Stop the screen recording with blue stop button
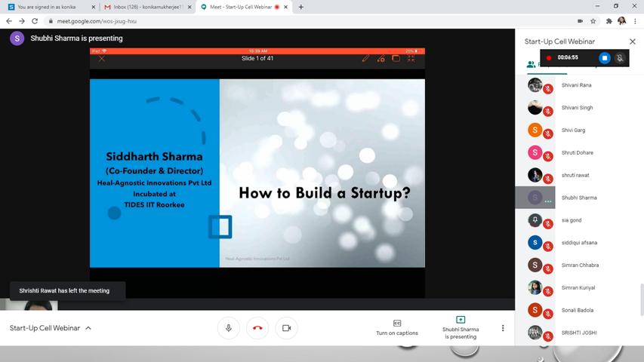Image resolution: width=644 pixels, height=362 pixels. 605,58
